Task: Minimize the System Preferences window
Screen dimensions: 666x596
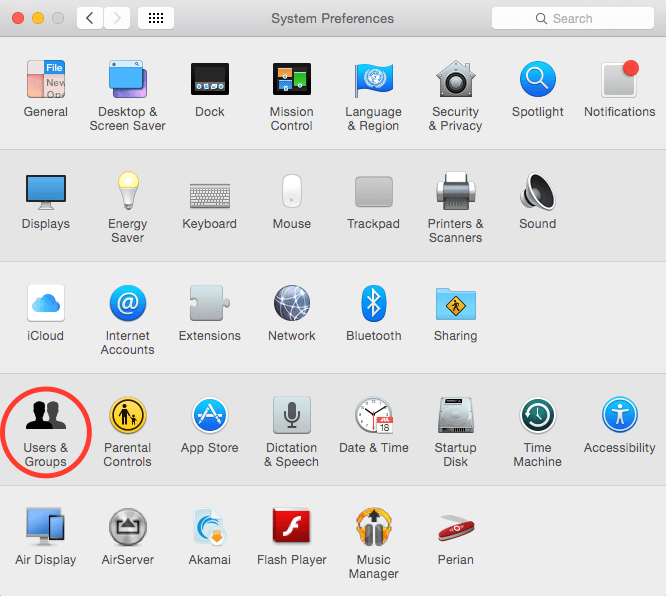Action: pyautogui.click(x=38, y=18)
